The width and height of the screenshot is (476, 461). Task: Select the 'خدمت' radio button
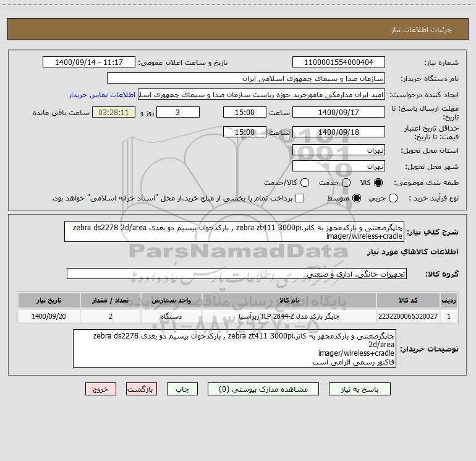(x=346, y=183)
